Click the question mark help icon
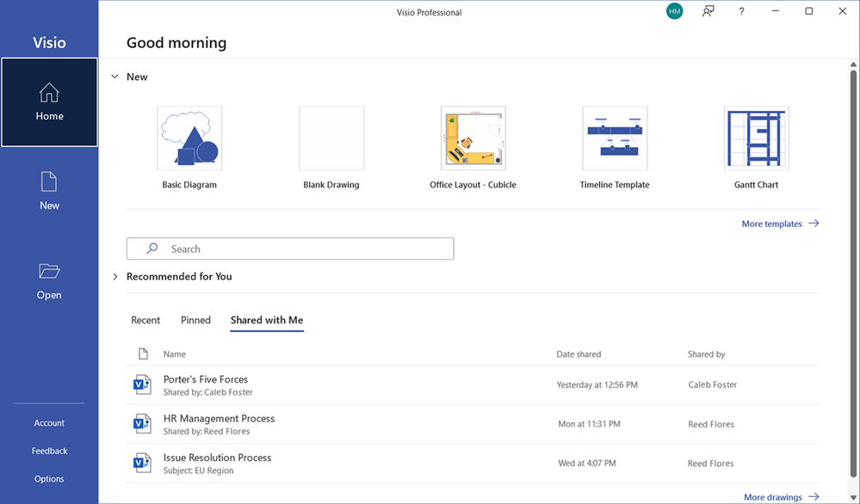The height and width of the screenshot is (504, 860). click(x=741, y=11)
